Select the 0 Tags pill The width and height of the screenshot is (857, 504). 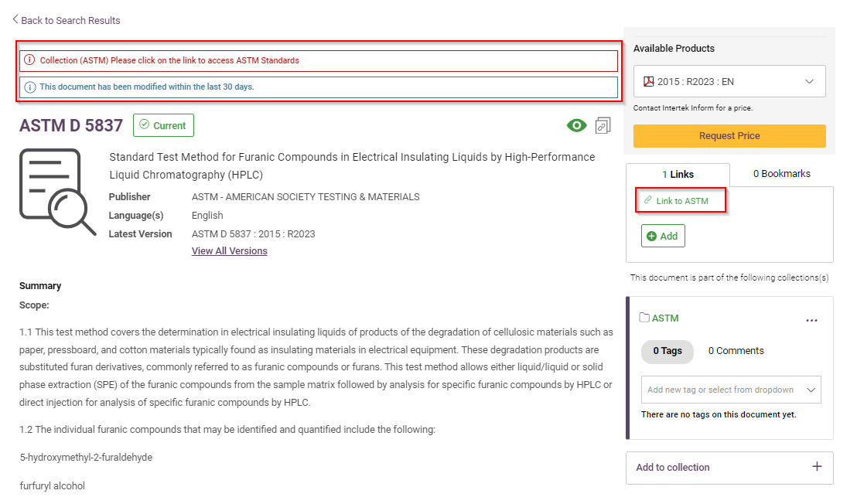click(667, 351)
